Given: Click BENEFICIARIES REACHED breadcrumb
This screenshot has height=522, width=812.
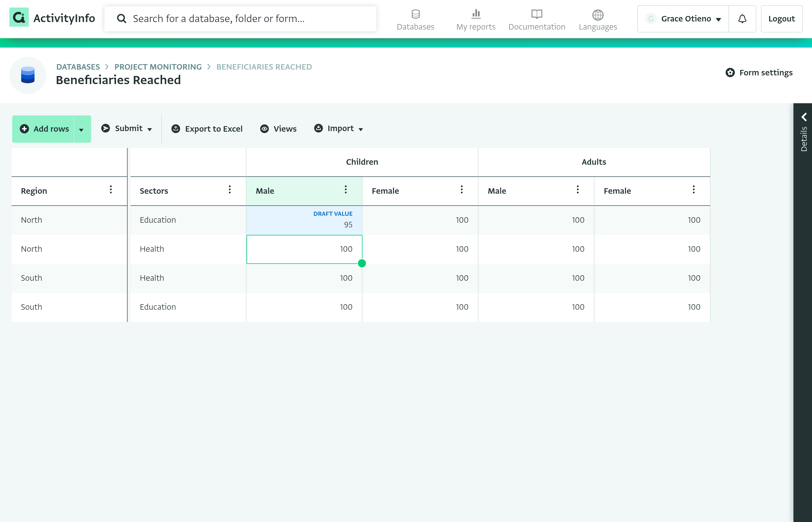Looking at the screenshot, I should [264, 67].
